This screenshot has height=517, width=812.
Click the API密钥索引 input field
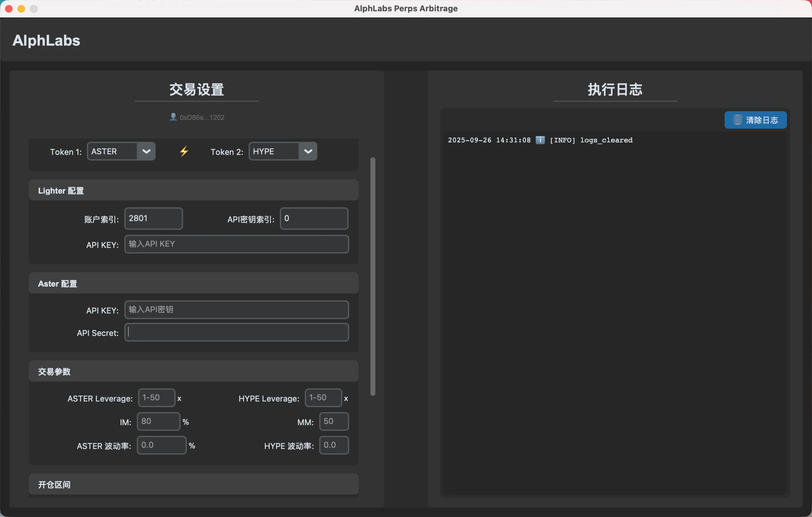314,219
